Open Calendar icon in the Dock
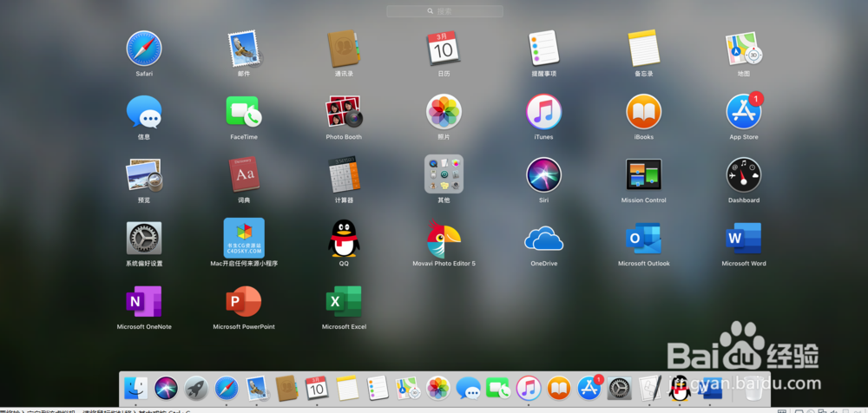Viewport: 868px width, 413px height. point(317,389)
